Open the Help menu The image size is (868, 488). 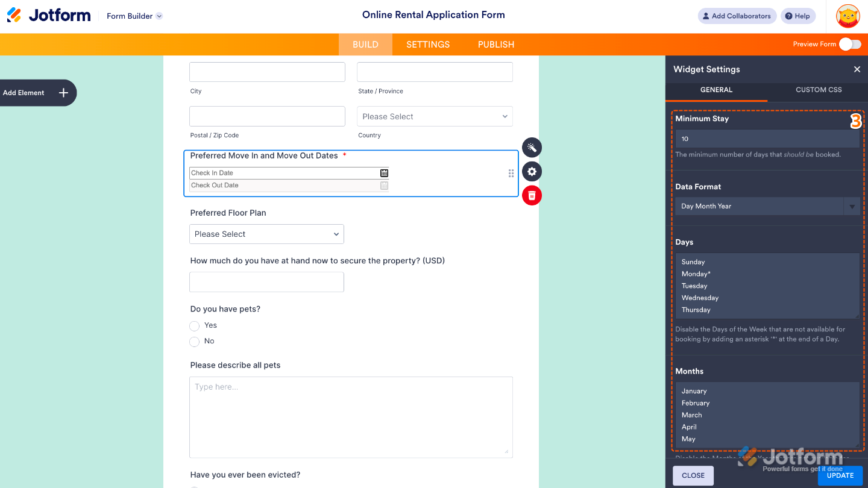(x=797, y=16)
